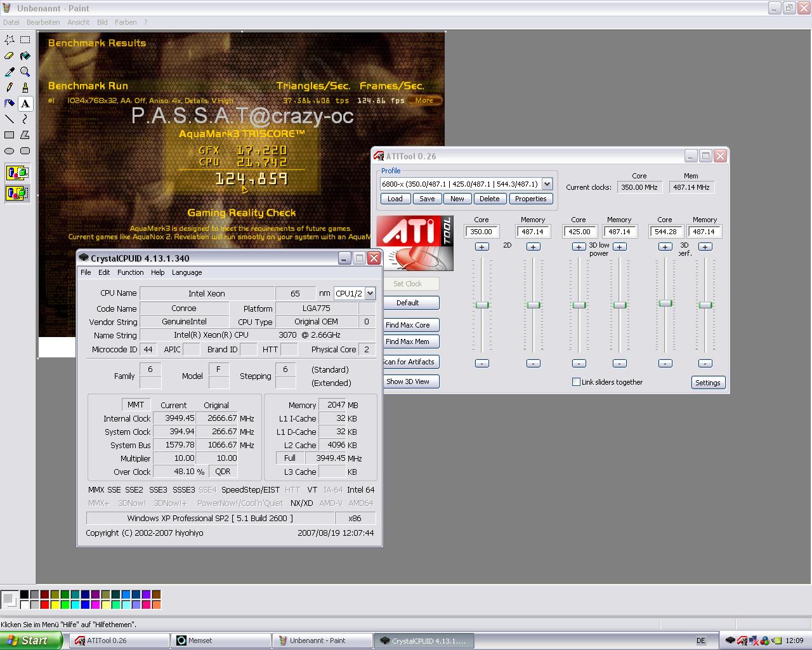Screen dimensions: 812x650
Task: Click the ATITool tray icon
Action: (742, 640)
